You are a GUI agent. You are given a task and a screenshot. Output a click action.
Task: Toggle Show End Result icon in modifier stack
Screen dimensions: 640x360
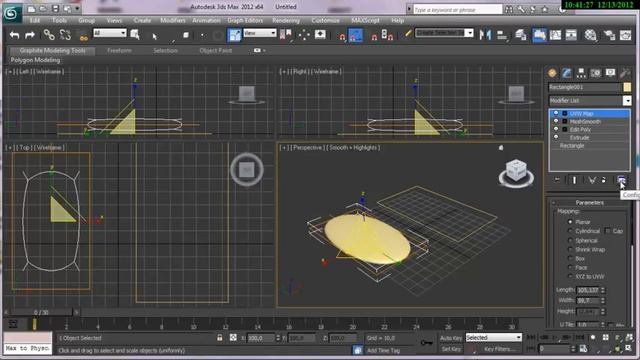574,180
